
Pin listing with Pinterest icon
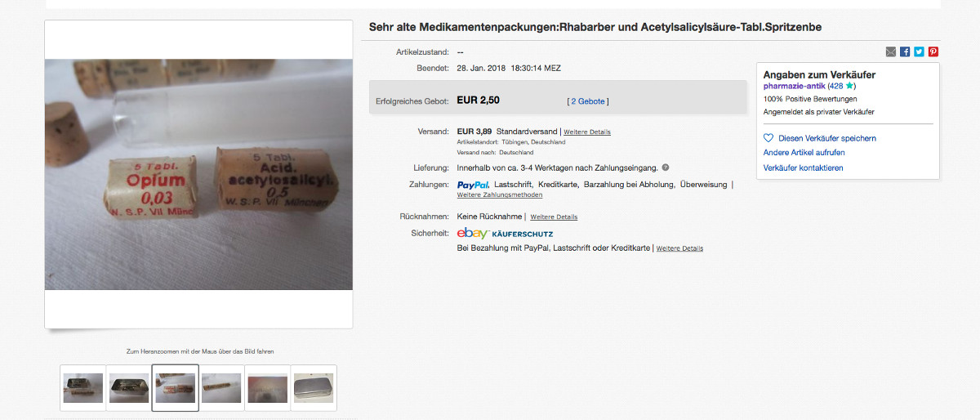point(933,51)
